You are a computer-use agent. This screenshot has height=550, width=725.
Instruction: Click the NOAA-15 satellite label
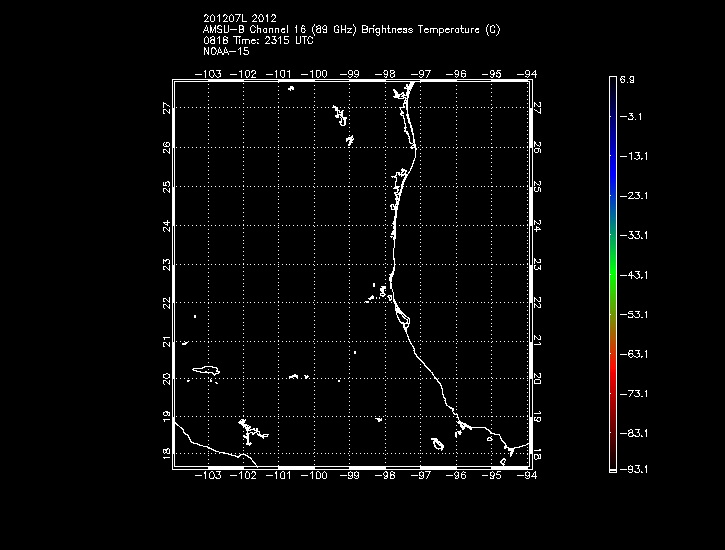coord(225,50)
